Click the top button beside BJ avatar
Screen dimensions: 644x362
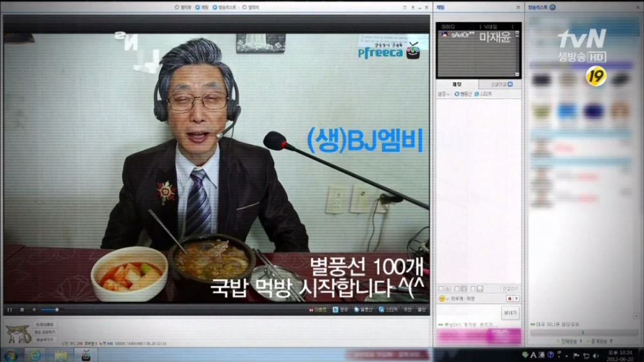coord(45,325)
